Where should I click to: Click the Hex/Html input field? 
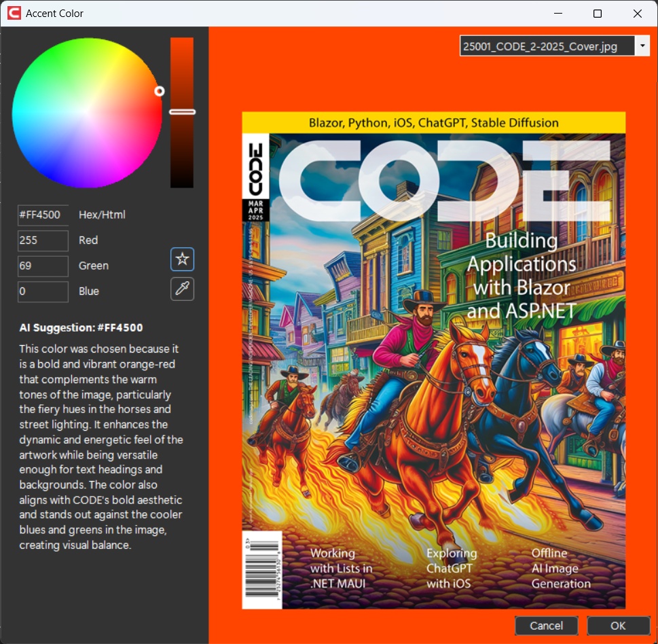click(x=43, y=215)
